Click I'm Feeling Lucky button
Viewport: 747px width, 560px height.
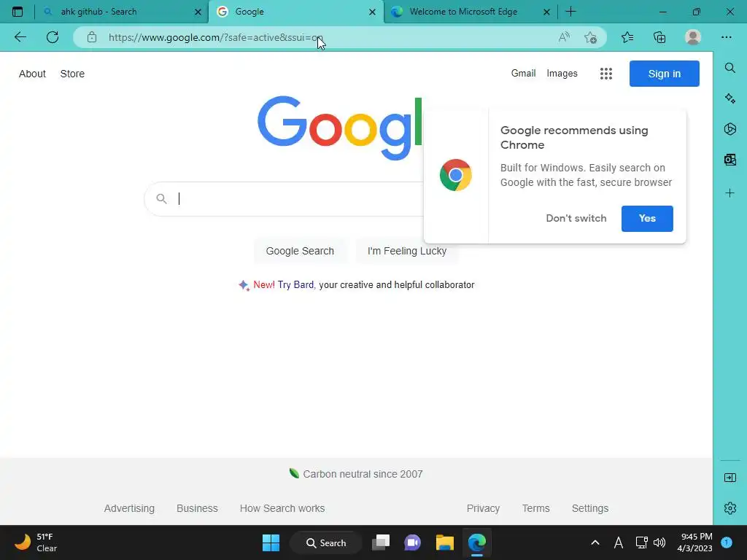coord(407,251)
